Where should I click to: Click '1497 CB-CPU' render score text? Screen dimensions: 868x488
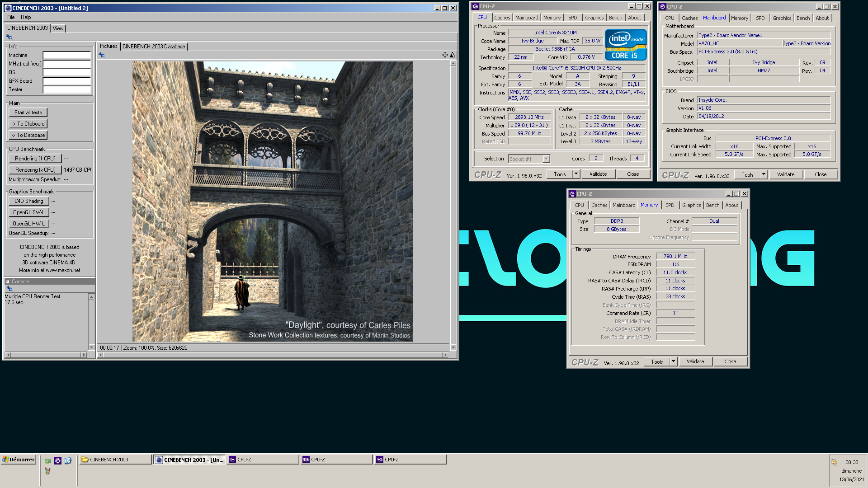click(x=77, y=170)
